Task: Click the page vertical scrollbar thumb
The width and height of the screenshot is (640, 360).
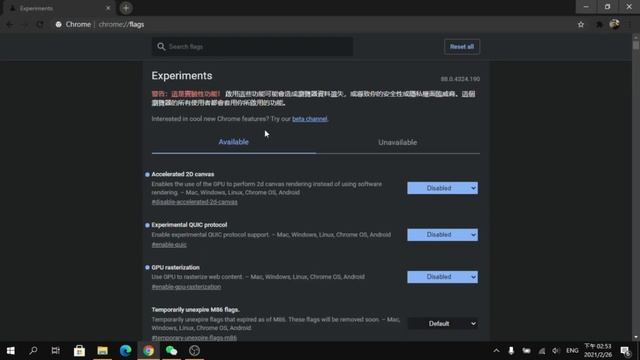Action: (636, 44)
